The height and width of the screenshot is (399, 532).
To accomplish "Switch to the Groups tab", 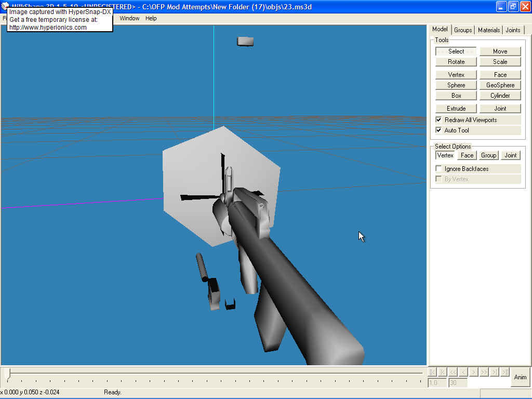I will click(463, 30).
